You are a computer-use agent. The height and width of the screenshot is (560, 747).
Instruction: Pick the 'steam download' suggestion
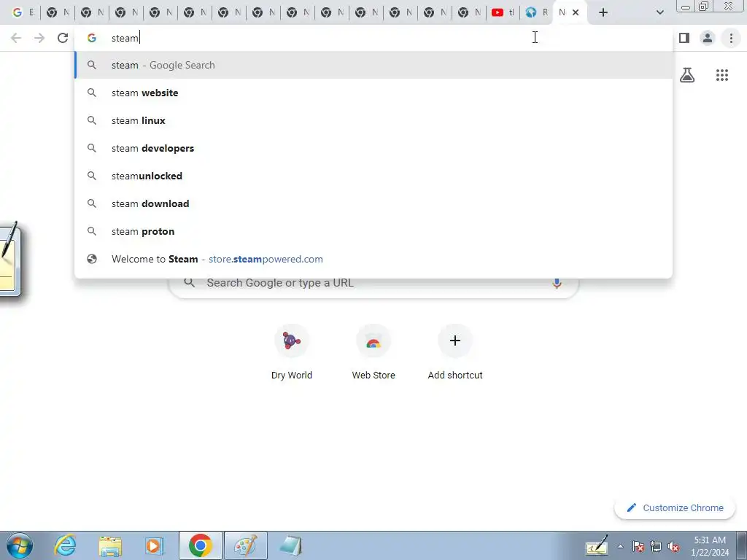[x=373, y=203]
